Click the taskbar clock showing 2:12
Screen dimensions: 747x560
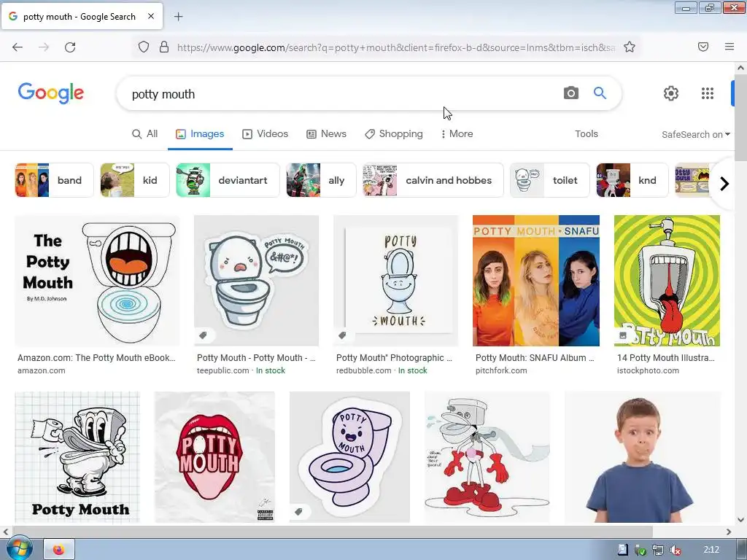711,550
